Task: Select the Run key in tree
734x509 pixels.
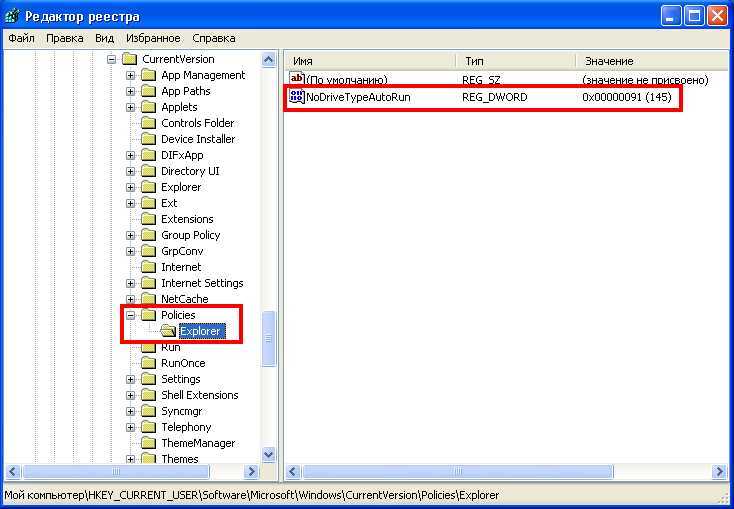Action: [170, 347]
